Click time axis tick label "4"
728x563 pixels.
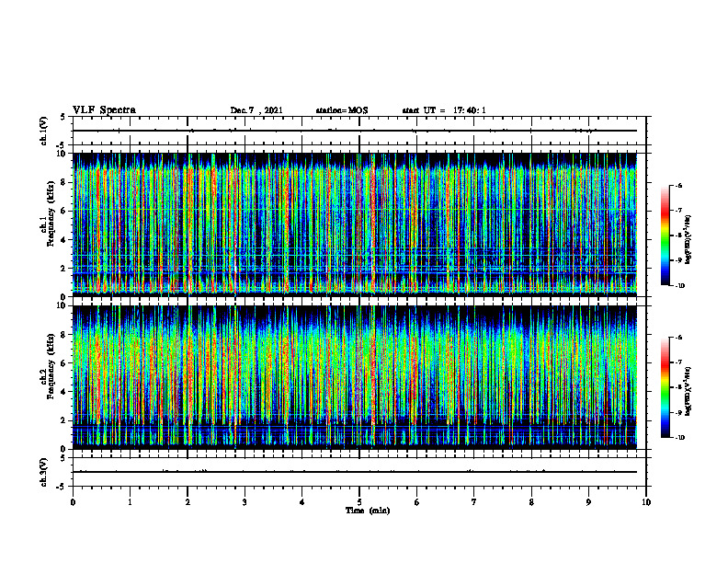pyautogui.click(x=302, y=502)
